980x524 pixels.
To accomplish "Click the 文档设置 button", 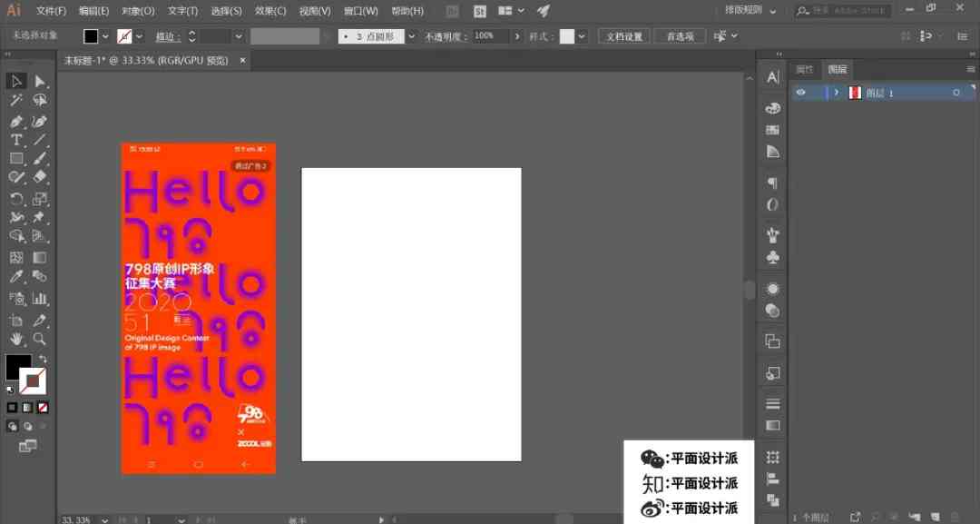I will pyautogui.click(x=623, y=36).
